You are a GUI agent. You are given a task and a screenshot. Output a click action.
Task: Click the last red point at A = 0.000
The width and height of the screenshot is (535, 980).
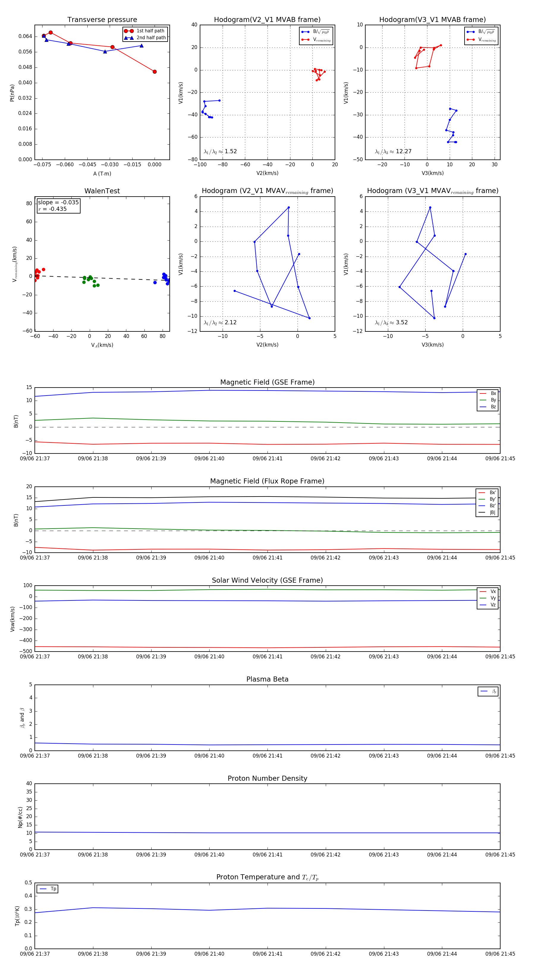click(155, 72)
